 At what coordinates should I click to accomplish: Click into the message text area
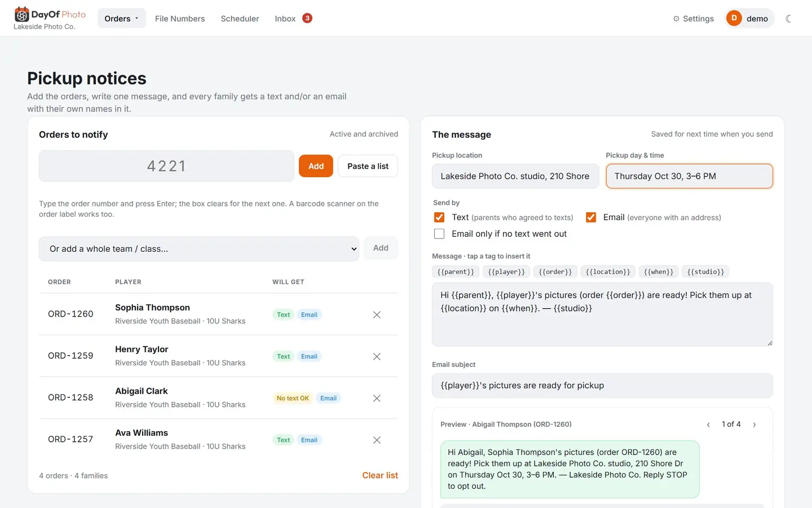click(x=602, y=314)
